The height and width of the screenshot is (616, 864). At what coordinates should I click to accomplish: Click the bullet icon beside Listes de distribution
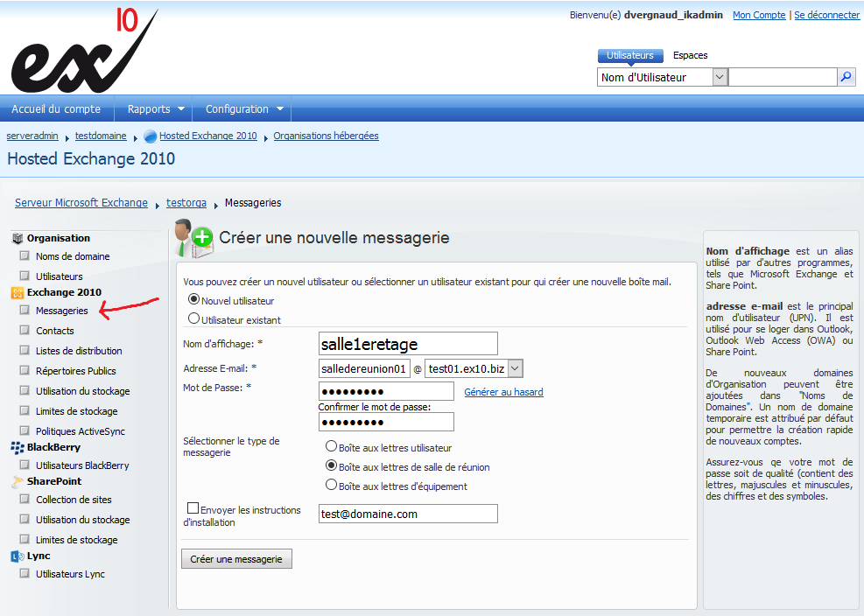tap(25, 350)
